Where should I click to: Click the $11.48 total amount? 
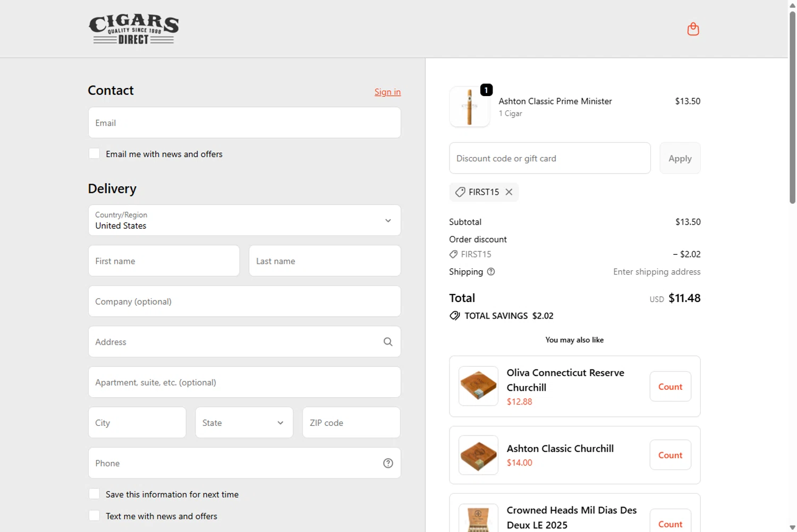pyautogui.click(x=684, y=298)
